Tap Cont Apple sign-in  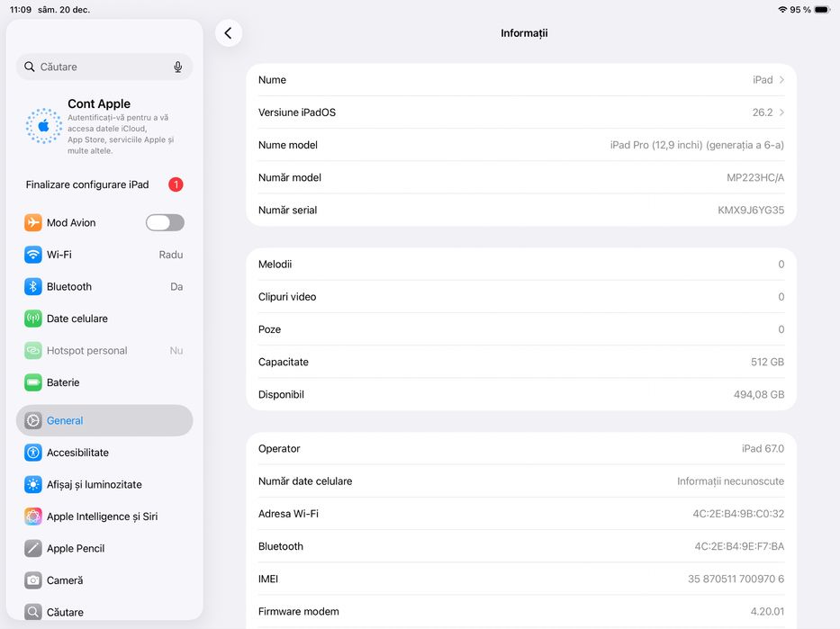[104, 126]
